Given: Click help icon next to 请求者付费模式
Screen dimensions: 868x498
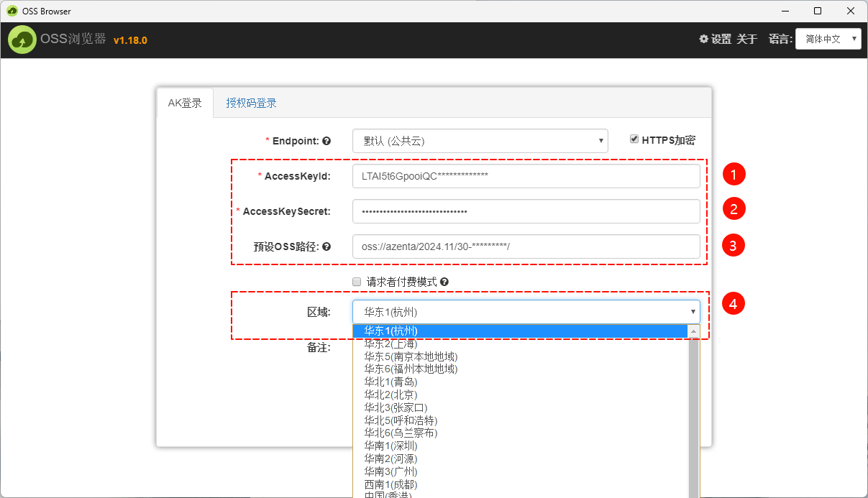Looking at the screenshot, I should (x=444, y=282).
